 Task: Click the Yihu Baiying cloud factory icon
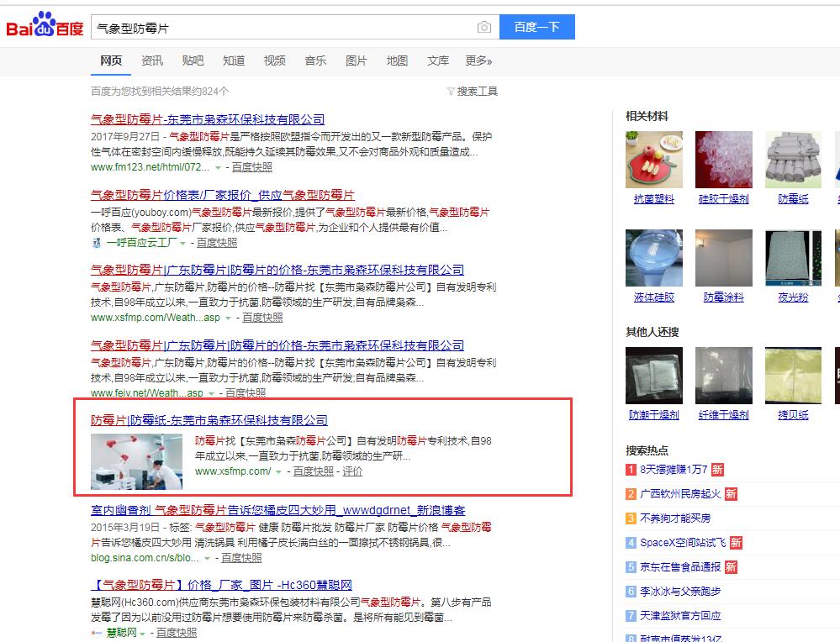click(96, 243)
